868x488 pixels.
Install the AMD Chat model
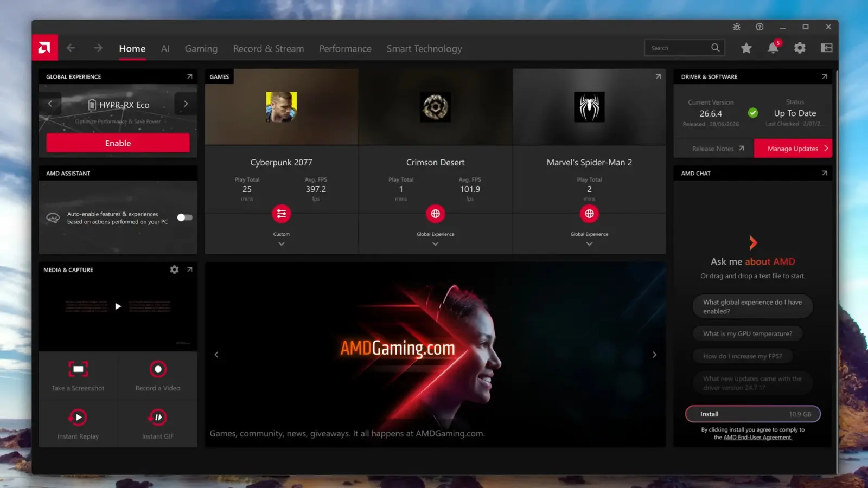[752, 414]
